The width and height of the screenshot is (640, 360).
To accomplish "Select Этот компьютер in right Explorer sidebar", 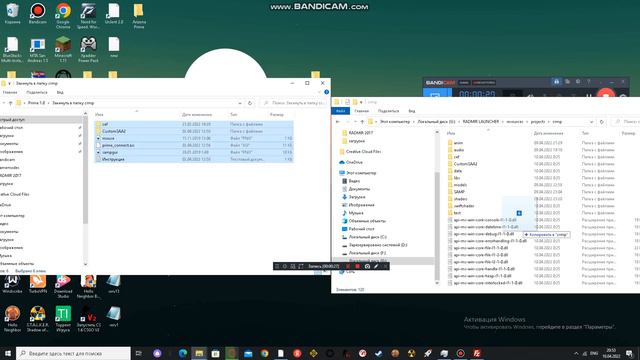I will pos(361,173).
